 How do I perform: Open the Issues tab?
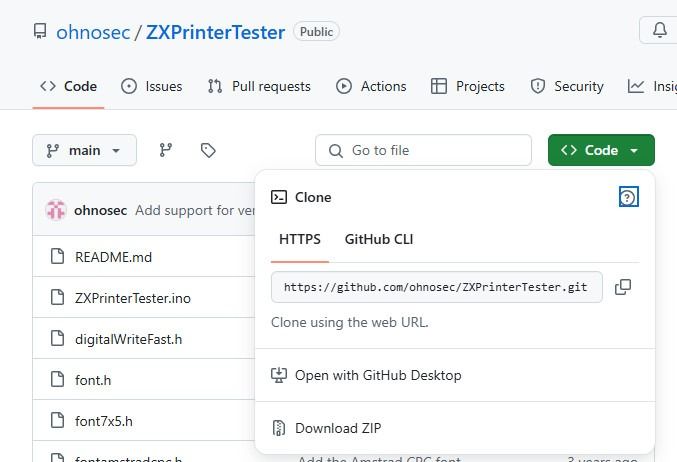click(152, 86)
